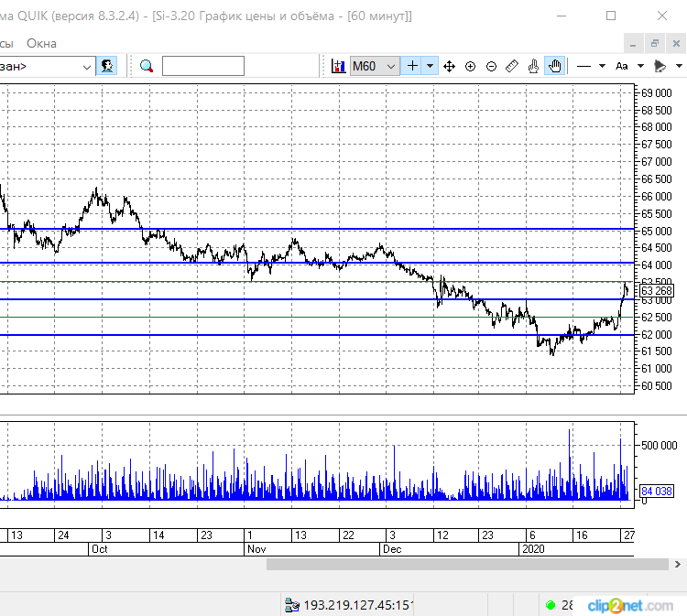The height and width of the screenshot is (616, 687).
Task: Expand the text label options dropdown
Action: point(640,66)
